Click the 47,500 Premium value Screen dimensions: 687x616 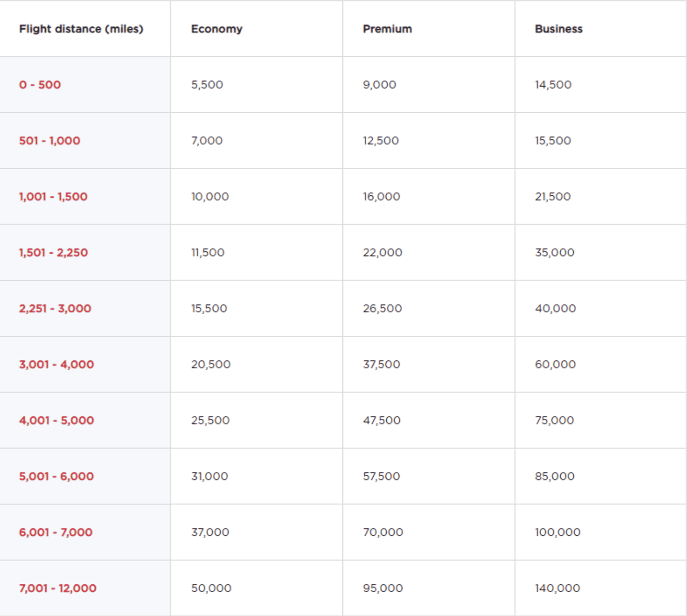coord(382,420)
